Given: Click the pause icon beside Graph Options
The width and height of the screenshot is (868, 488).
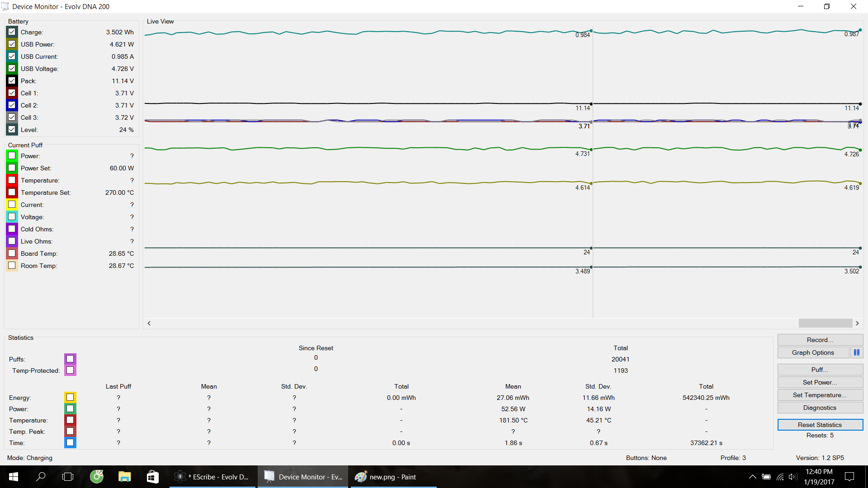Looking at the screenshot, I should point(856,352).
